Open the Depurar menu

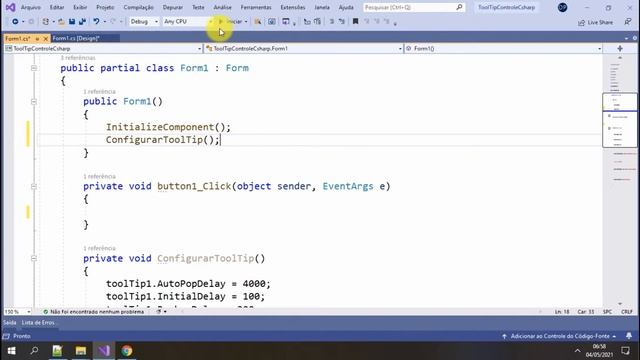(x=173, y=7)
